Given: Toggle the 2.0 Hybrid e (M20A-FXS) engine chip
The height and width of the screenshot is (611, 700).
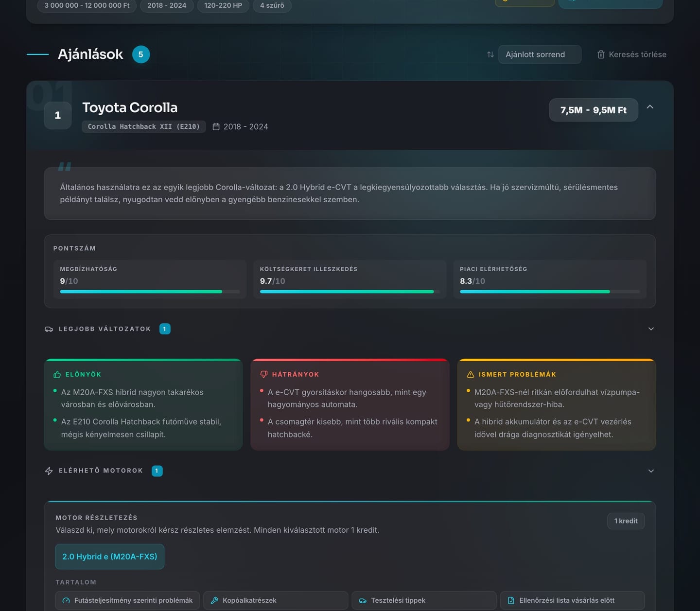Looking at the screenshot, I should point(110,557).
